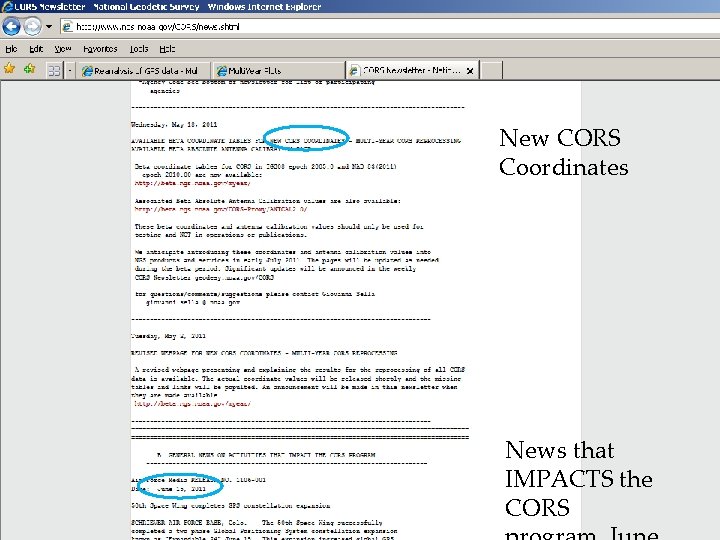Click the Wednesday, May 18, 2011 date heading
The image size is (720, 540).
pos(174,124)
